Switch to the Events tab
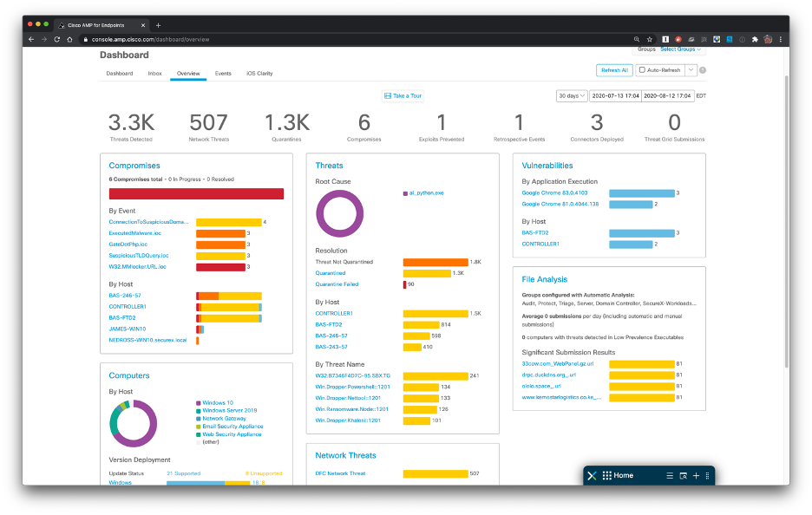812x515 pixels. 223,74
